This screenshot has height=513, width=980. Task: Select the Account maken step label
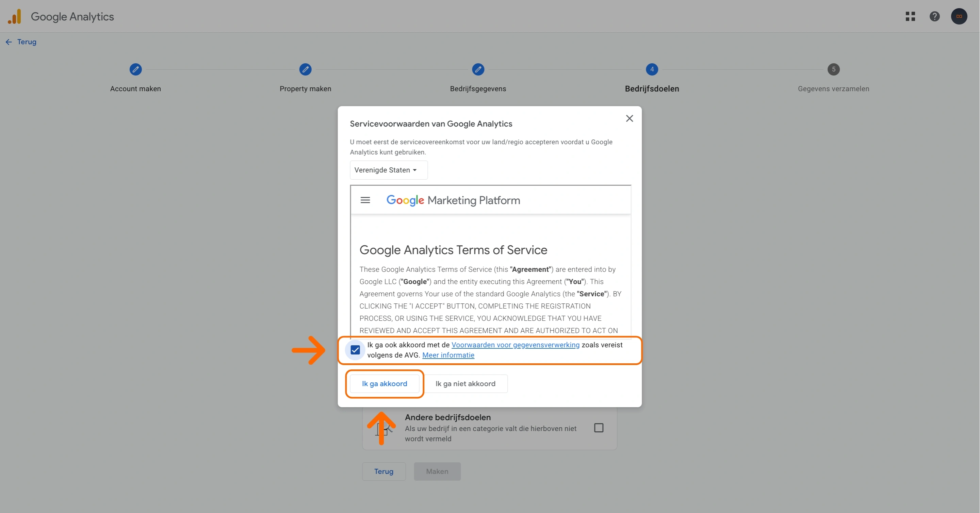pyautogui.click(x=135, y=88)
